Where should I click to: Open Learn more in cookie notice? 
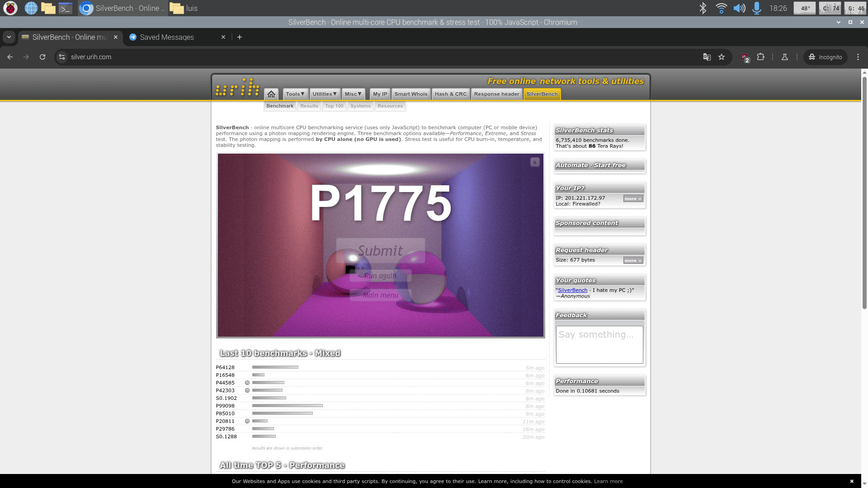pyautogui.click(x=608, y=481)
